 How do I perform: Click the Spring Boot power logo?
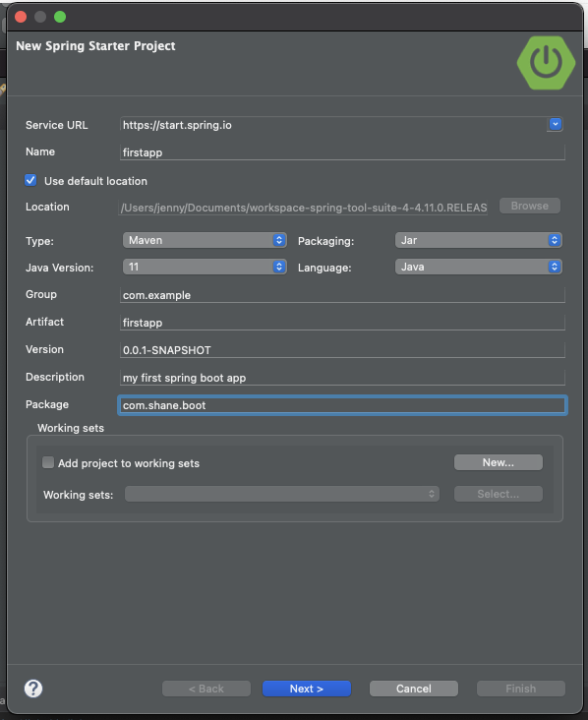pyautogui.click(x=546, y=62)
